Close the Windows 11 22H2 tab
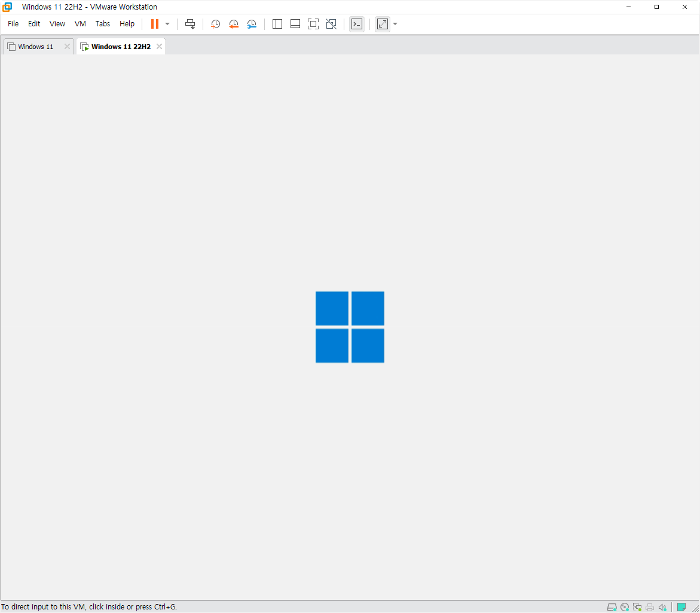700x613 pixels. [x=159, y=47]
